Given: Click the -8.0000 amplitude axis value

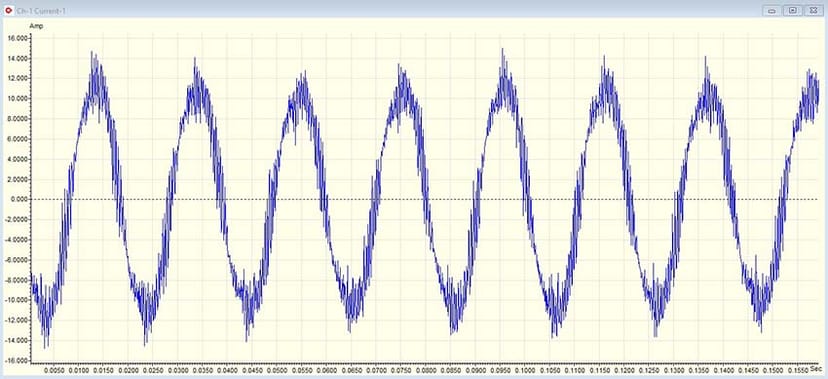Looking at the screenshot, I should (16, 280).
